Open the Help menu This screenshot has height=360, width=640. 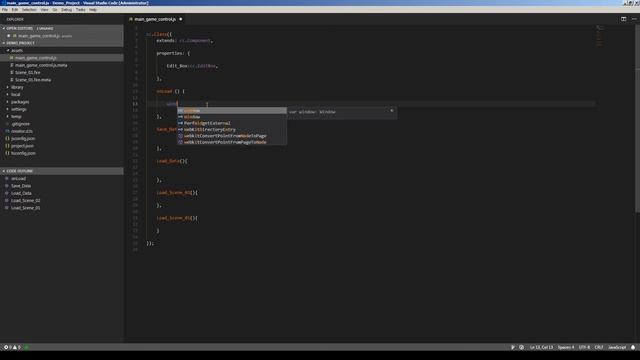pos(93,9)
